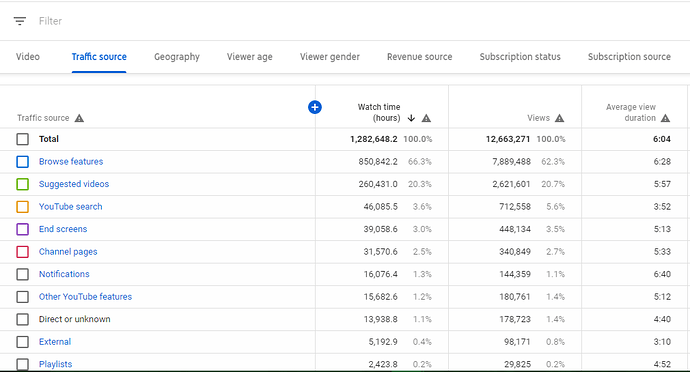Click warning triangle next to Views header
This screenshot has width=690, height=372.
tap(559, 118)
